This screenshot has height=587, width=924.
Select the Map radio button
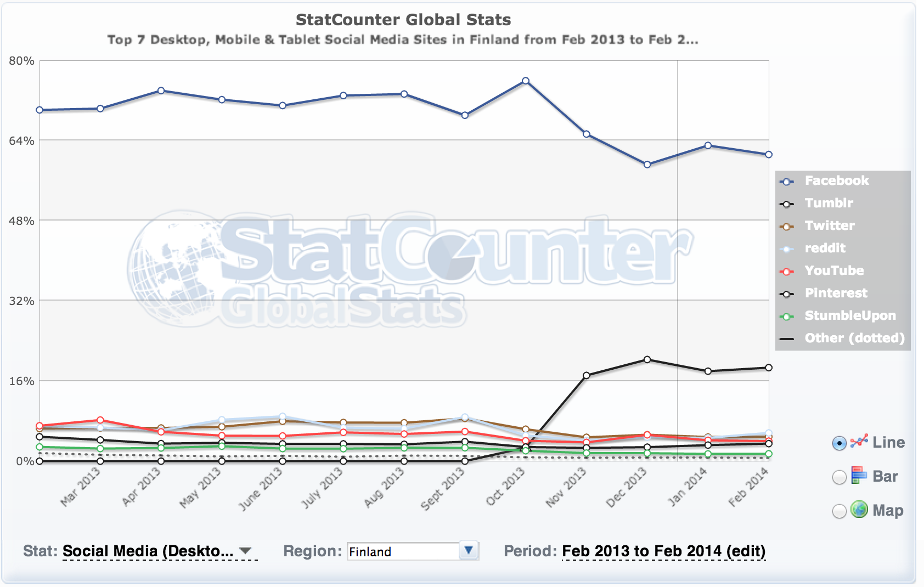(x=840, y=511)
